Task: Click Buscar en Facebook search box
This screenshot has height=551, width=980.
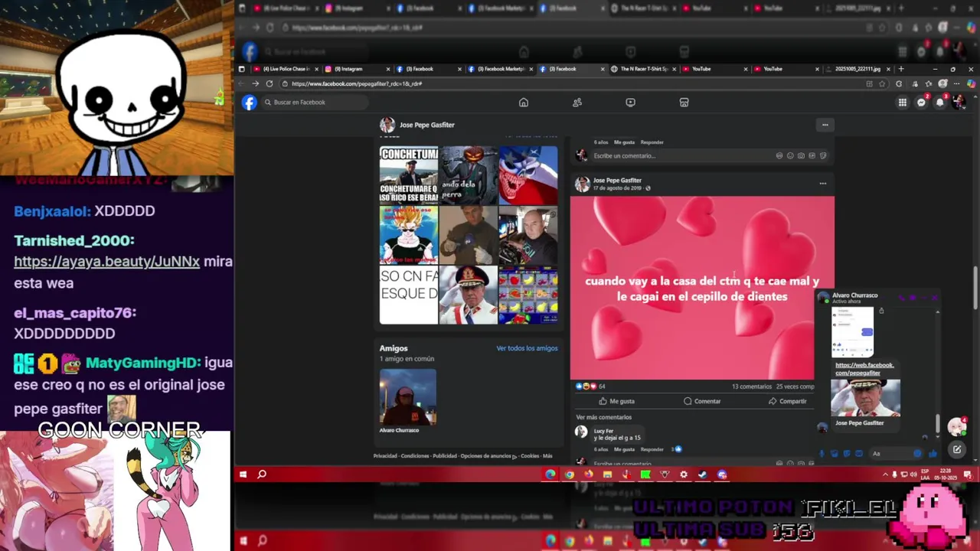Action: [315, 103]
